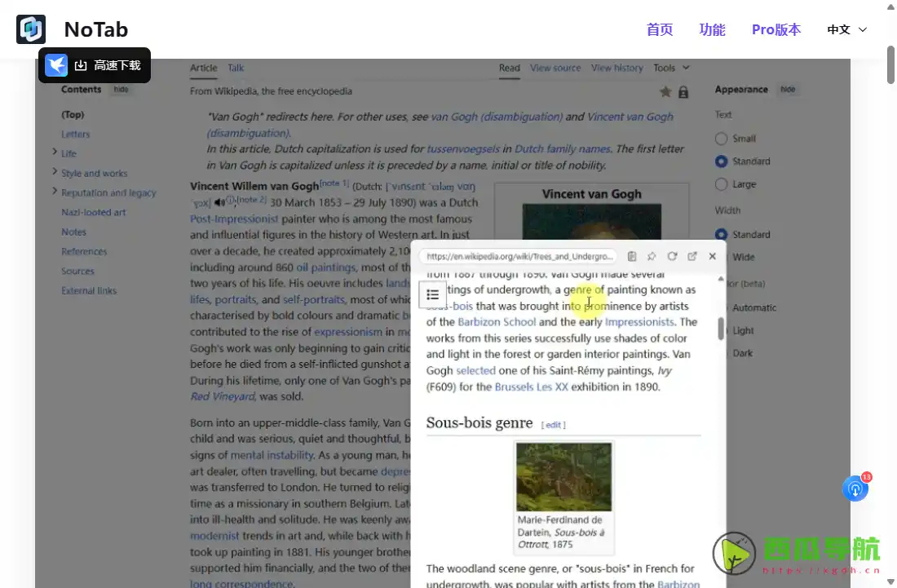Open preview in new tab icon

pos(692,256)
